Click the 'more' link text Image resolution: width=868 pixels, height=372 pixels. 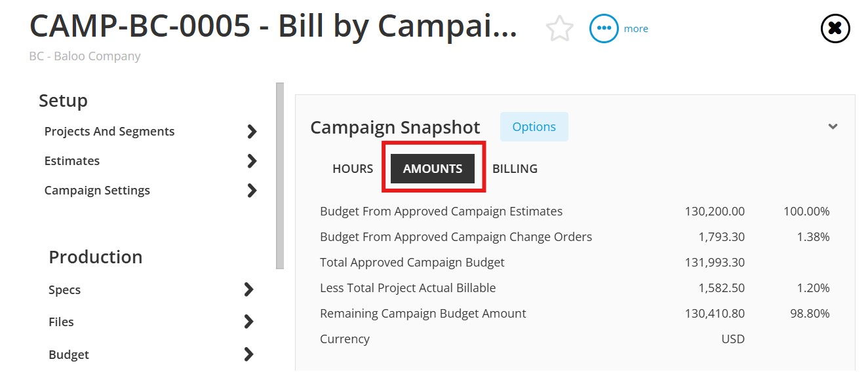[x=636, y=29]
